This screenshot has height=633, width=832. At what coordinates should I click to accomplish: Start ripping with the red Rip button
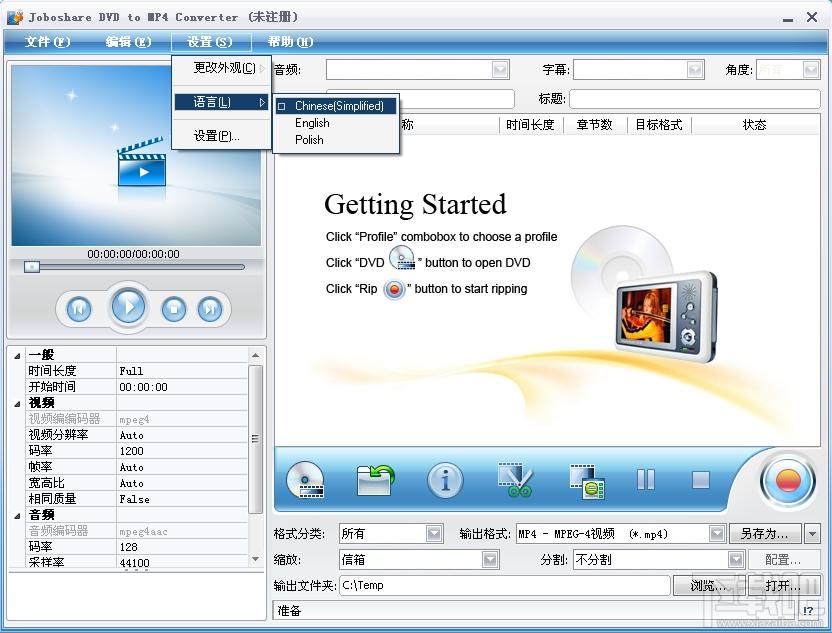[x=787, y=481]
